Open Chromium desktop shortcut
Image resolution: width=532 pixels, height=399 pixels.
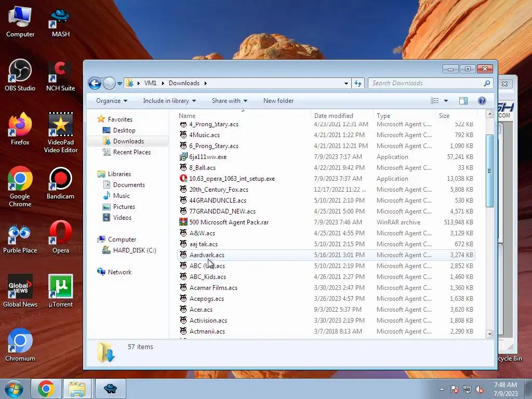coord(20,345)
